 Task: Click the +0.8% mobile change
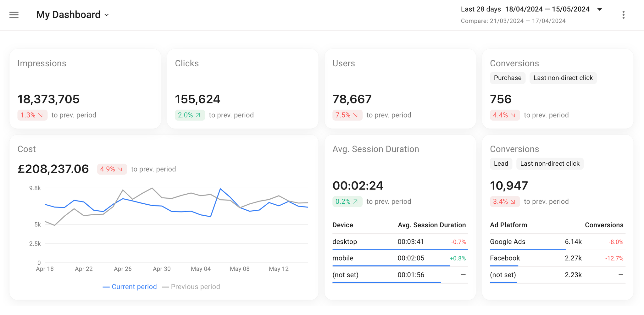pos(458,258)
